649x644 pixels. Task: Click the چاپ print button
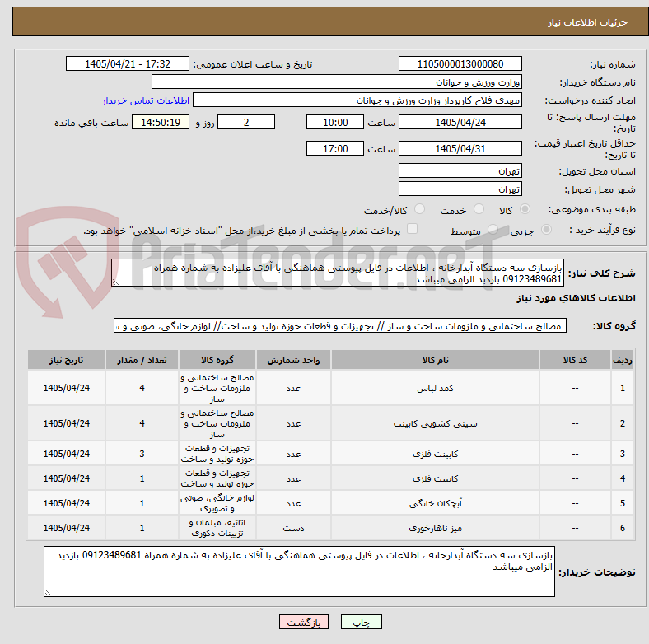(362, 622)
